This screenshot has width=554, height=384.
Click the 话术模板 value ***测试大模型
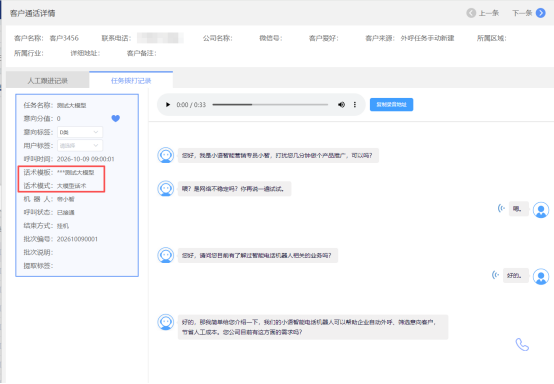pyautogui.click(x=76, y=172)
